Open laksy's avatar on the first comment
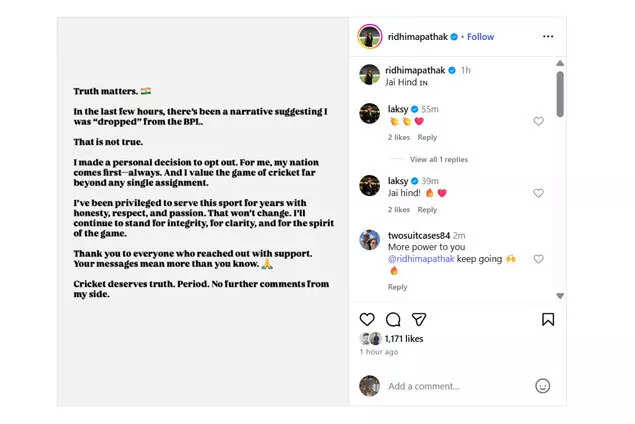The height and width of the screenshot is (424, 635). tap(370, 113)
